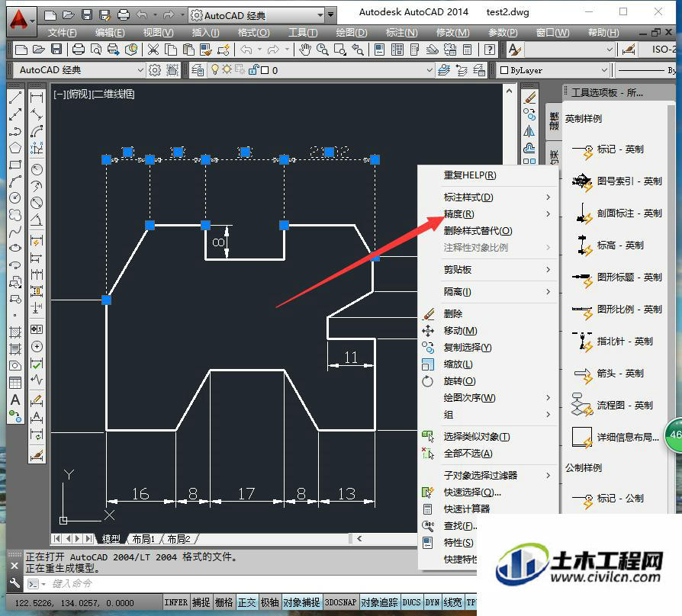682x616 pixels.
Task: Select the Radius dimension tool
Action: click(37, 169)
